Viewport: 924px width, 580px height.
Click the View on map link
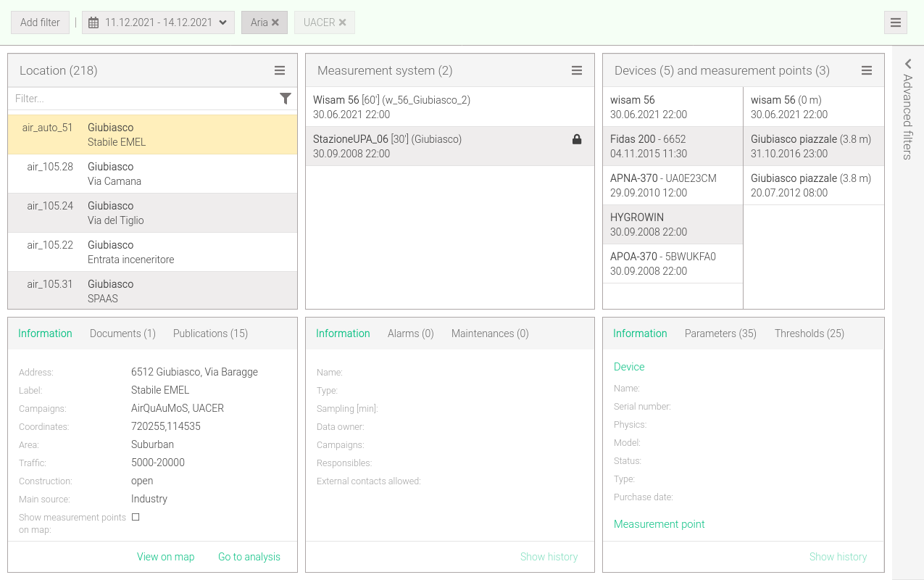click(x=166, y=557)
